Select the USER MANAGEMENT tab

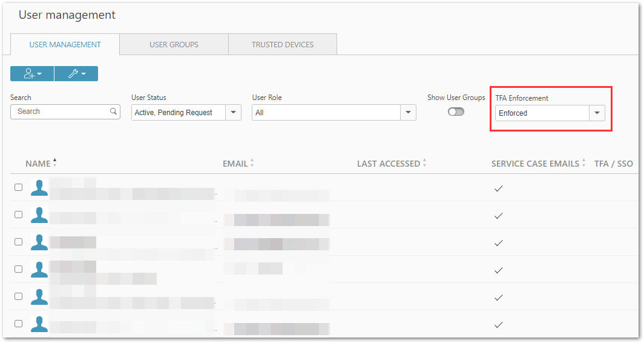(65, 44)
